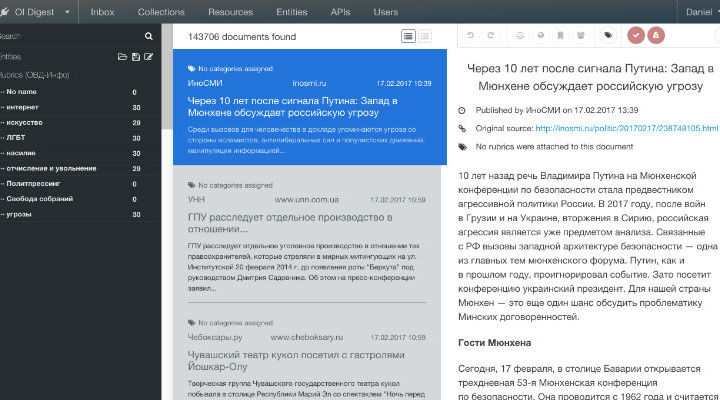Click the undo arrow in document toolbar

point(471,35)
